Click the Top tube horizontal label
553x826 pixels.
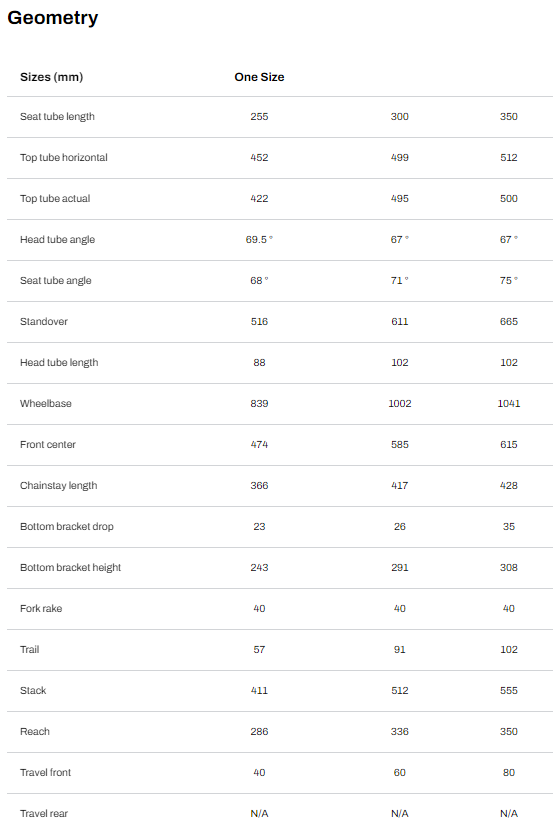point(64,158)
